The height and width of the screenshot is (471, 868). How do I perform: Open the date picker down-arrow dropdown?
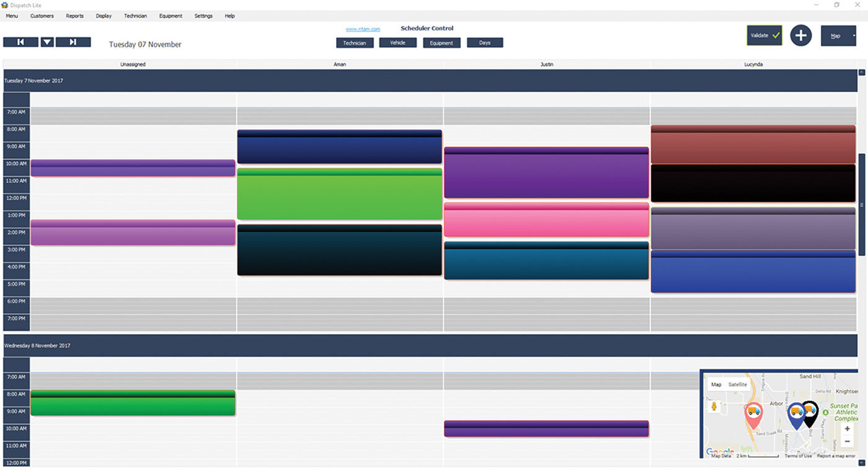click(x=47, y=42)
